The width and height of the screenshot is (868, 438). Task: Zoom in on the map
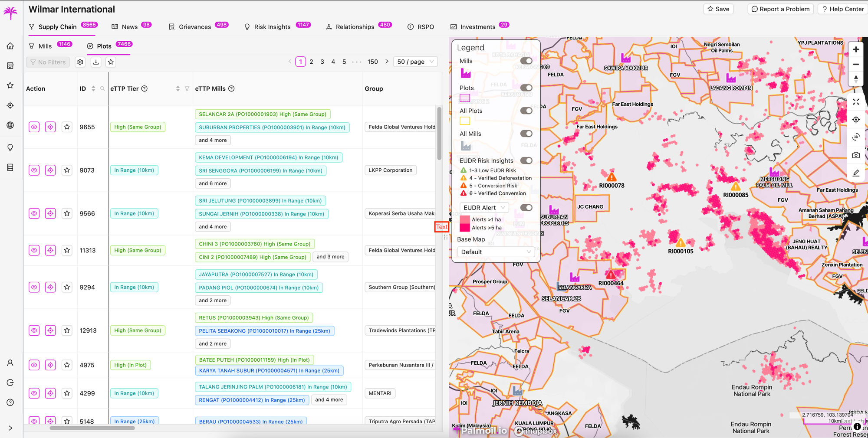[856, 49]
